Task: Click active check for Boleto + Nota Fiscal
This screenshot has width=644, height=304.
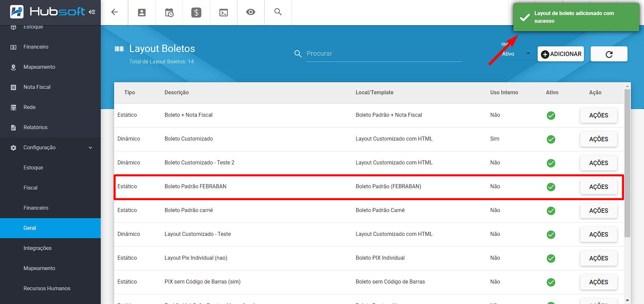Action: coord(551,115)
